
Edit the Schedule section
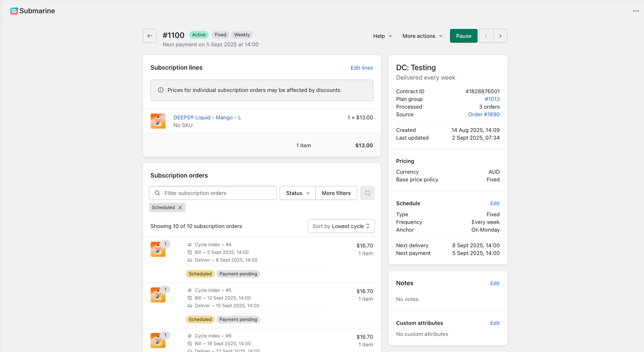pos(495,203)
